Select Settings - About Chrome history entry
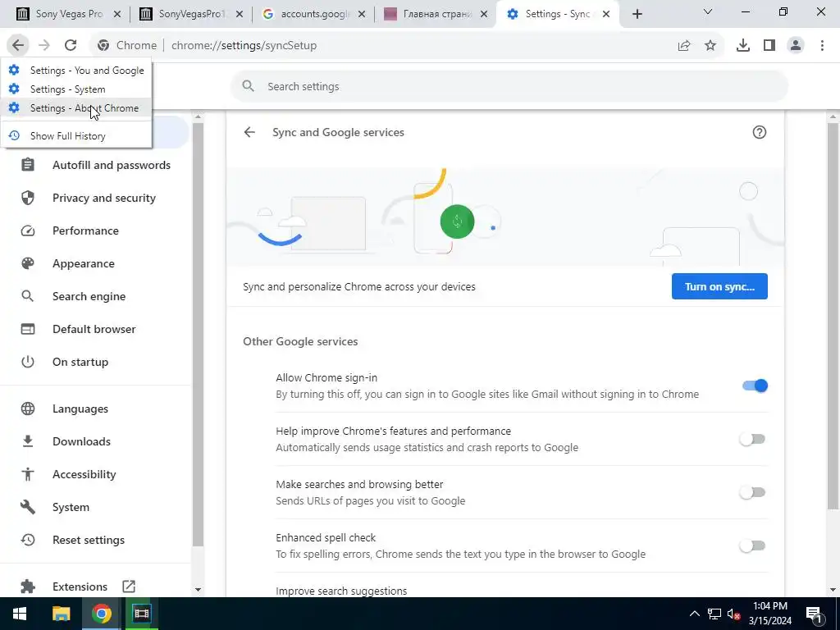 [76, 108]
